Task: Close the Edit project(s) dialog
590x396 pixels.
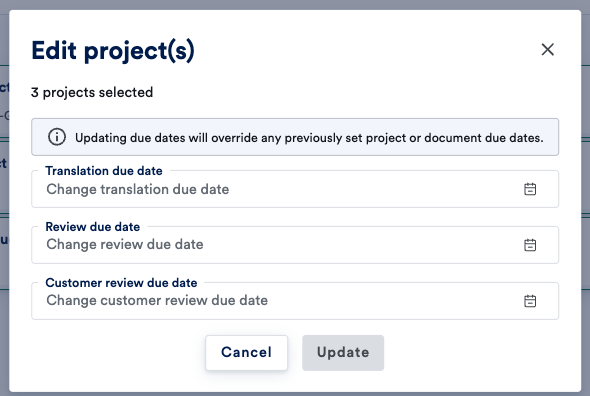Action: [x=547, y=49]
